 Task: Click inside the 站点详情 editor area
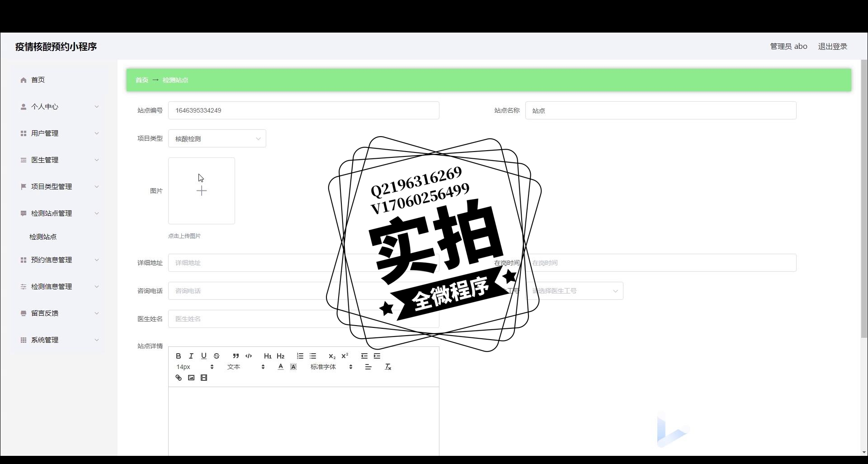(x=304, y=421)
